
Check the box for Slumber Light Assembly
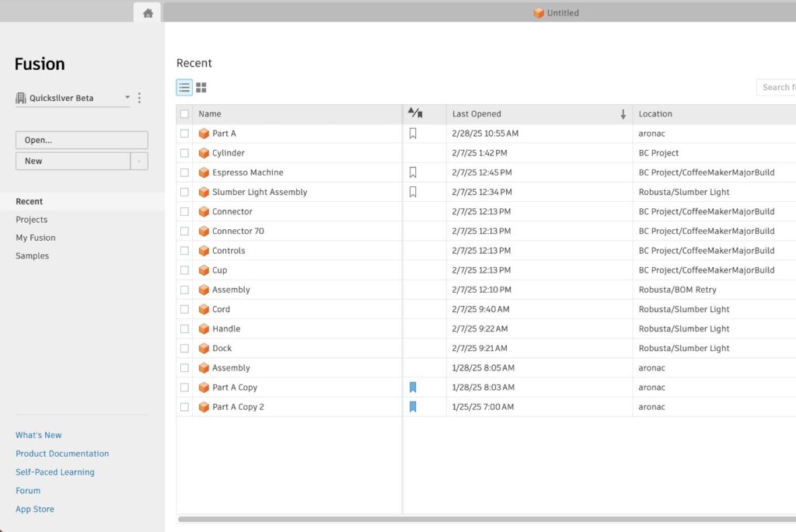coord(184,192)
